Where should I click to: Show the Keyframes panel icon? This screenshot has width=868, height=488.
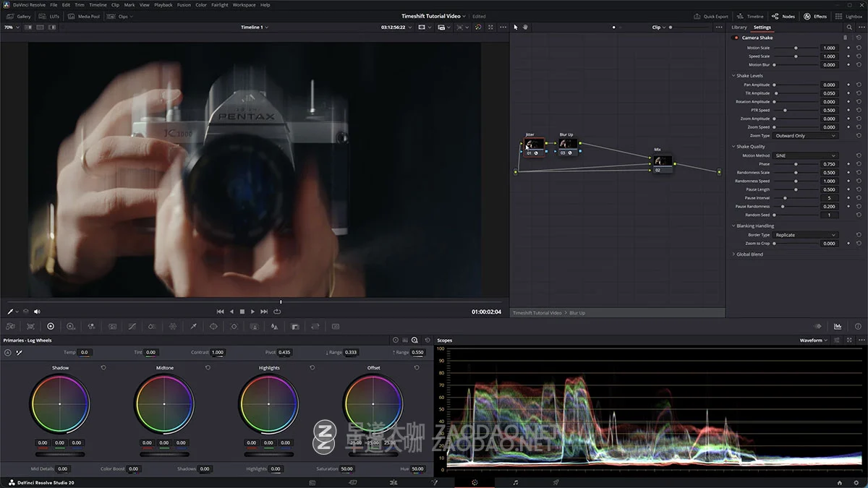(x=818, y=326)
